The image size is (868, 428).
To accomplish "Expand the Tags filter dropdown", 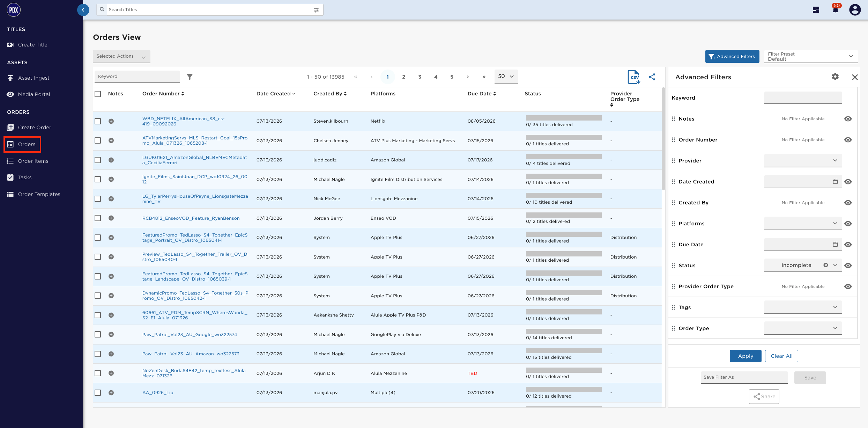I will click(803, 307).
